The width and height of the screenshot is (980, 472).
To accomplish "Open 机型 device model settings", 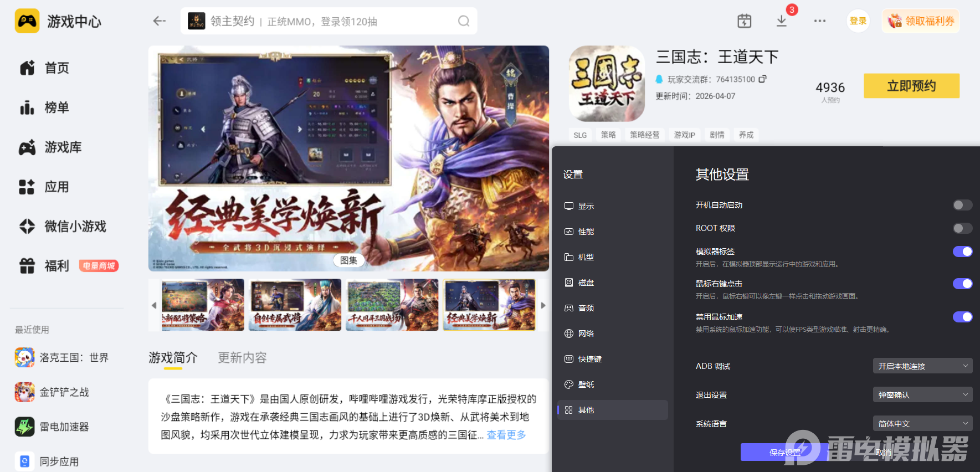I will click(x=613, y=257).
